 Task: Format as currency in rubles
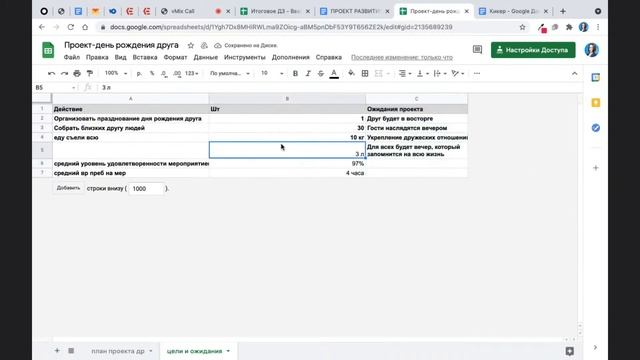(x=139, y=73)
